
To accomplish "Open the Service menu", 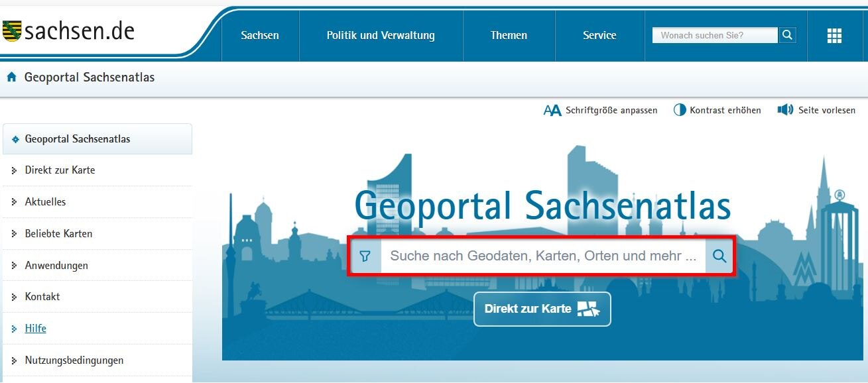I will point(599,36).
